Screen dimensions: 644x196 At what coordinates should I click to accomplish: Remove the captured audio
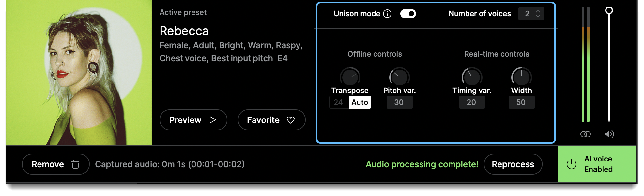[55, 164]
